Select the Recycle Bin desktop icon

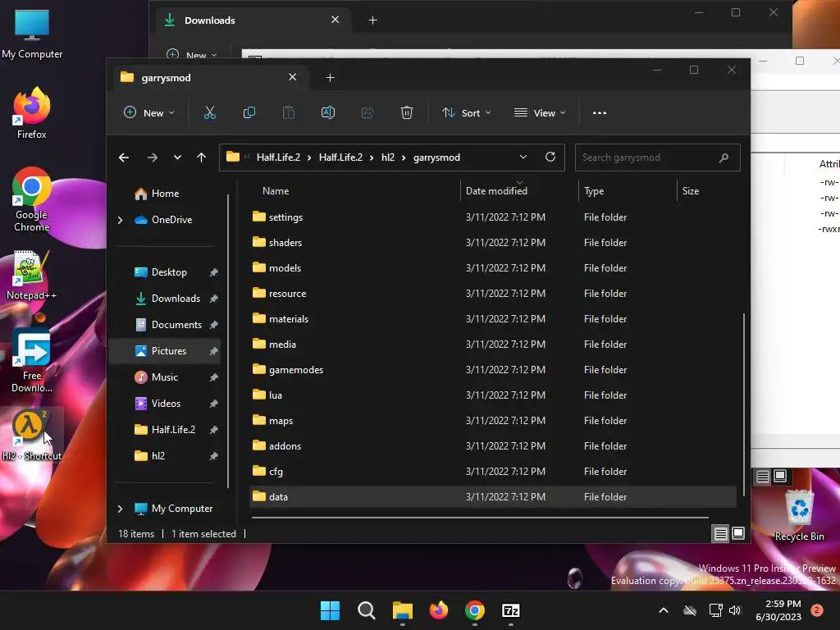point(799,515)
